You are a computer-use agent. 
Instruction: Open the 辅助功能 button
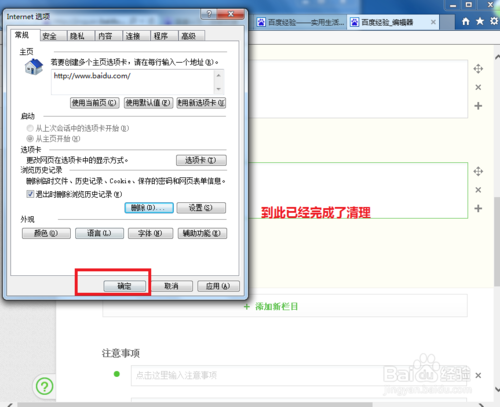tap(202, 233)
